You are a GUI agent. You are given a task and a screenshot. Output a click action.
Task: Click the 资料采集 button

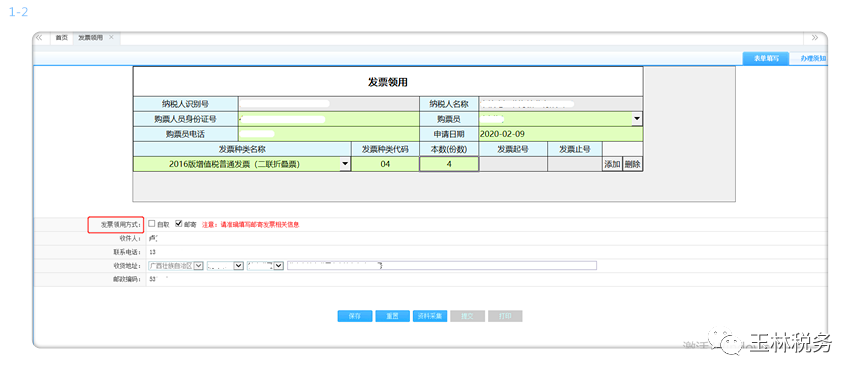pyautogui.click(x=430, y=316)
